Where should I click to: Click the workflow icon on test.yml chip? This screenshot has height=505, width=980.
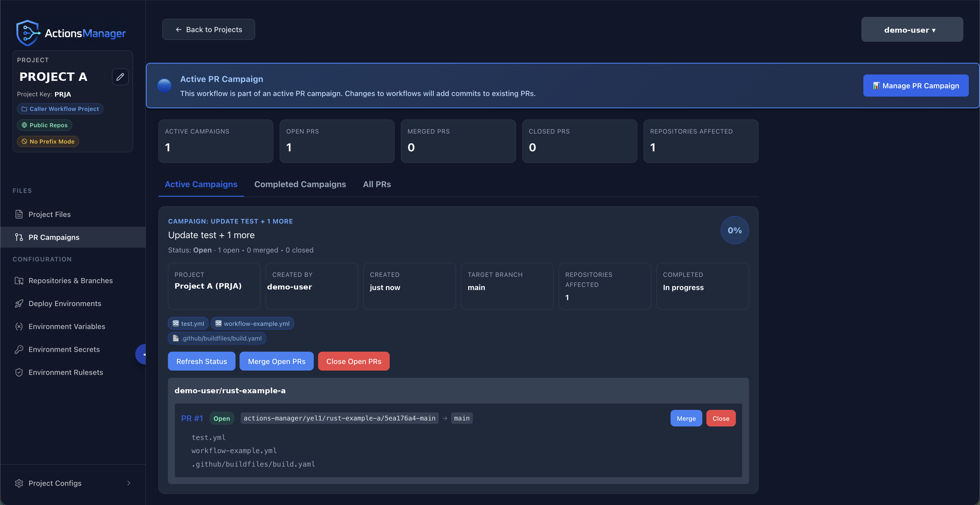coord(176,324)
